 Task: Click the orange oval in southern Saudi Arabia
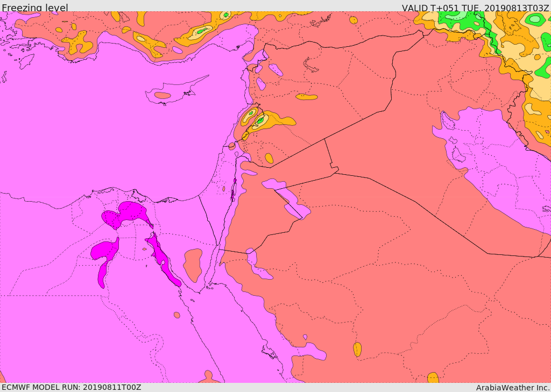[357, 350]
